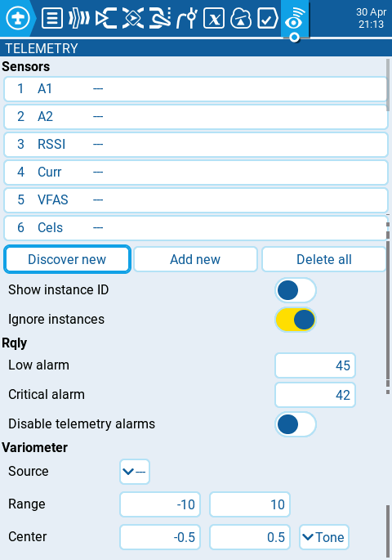The width and height of the screenshot is (392, 560).
Task: Open the cloud-shaped tab icon
Action: 241,18
